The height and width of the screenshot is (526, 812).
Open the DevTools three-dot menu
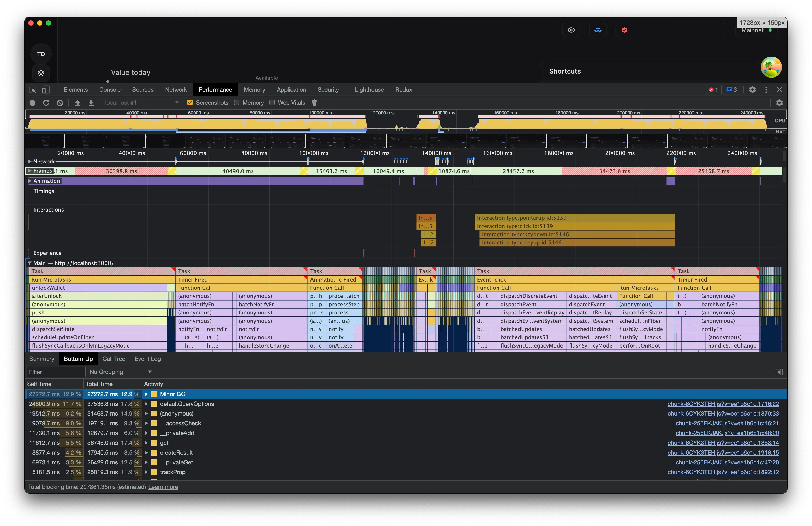(766, 90)
